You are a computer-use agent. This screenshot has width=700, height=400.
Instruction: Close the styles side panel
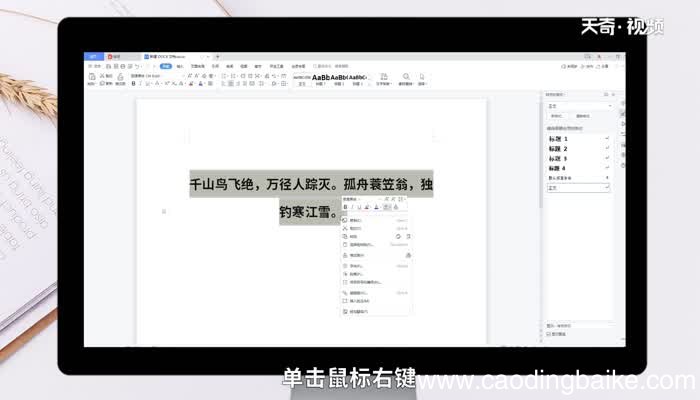point(613,95)
